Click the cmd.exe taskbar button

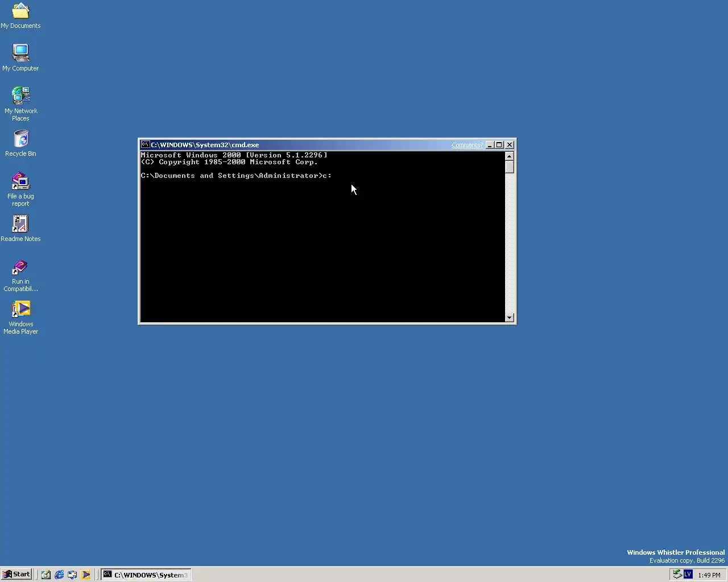pyautogui.click(x=146, y=575)
